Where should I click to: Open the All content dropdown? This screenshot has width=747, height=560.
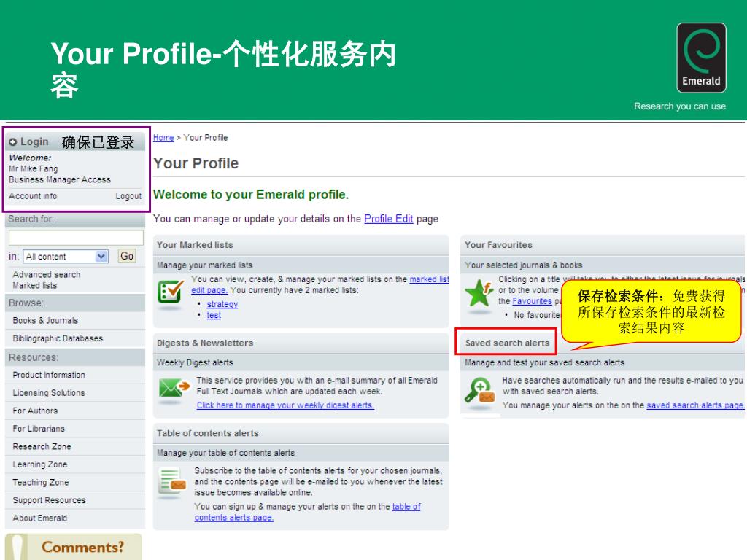(x=66, y=256)
